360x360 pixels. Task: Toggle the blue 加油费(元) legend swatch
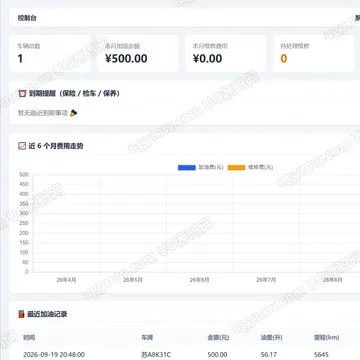tap(187, 167)
